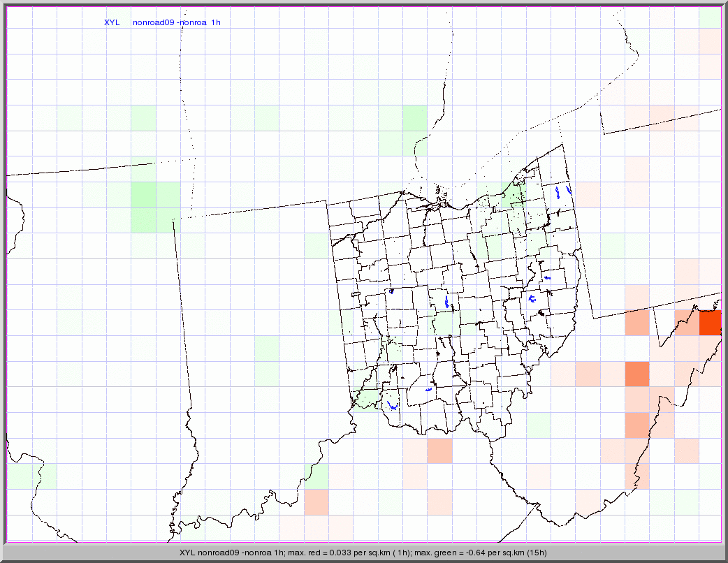Click the orange cell below the second-darkest cell
728x563 pixels.
tap(636, 425)
